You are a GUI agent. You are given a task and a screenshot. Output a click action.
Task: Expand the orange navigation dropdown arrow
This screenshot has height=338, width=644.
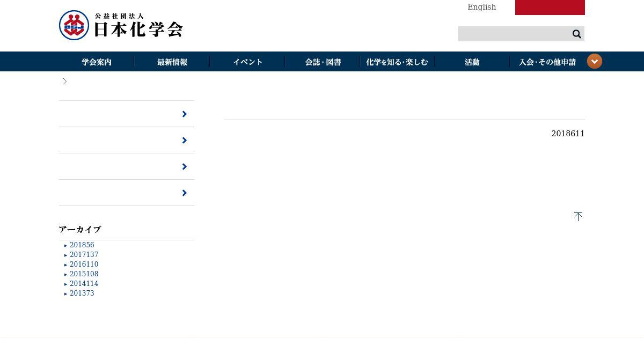click(595, 61)
